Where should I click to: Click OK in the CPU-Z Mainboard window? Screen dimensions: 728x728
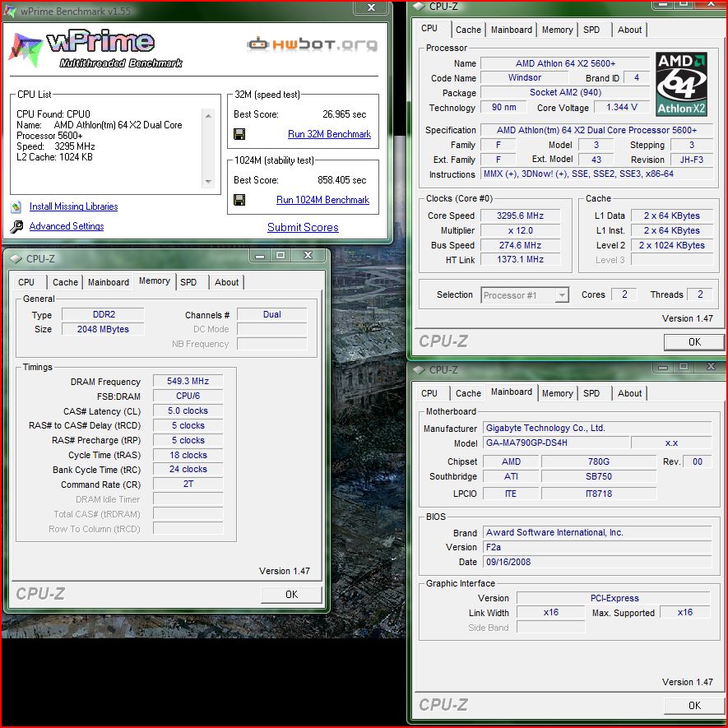coord(694,706)
